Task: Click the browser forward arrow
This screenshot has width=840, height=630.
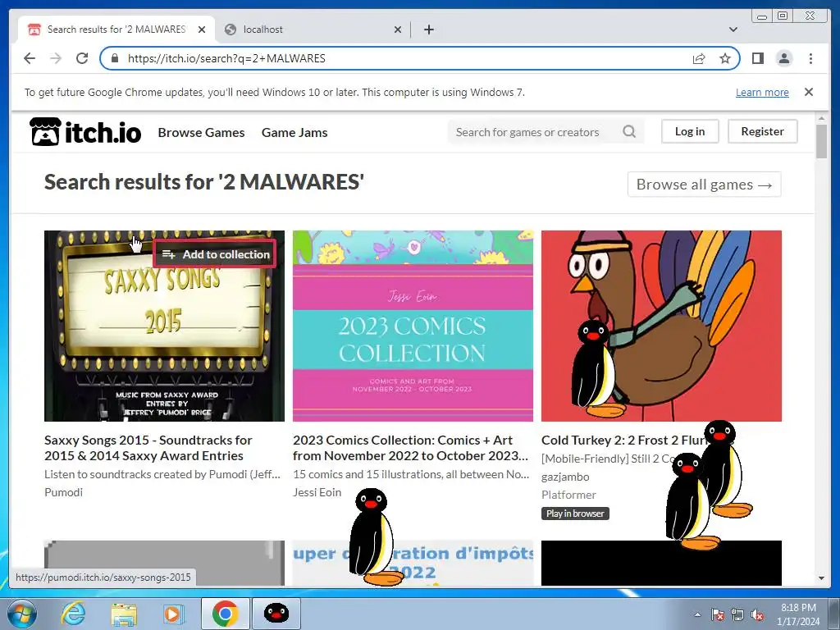Action: click(x=56, y=58)
